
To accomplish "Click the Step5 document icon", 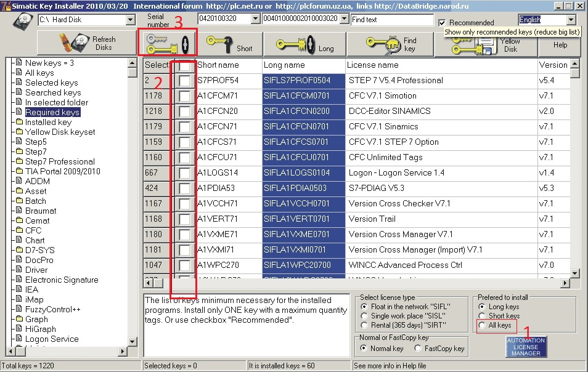I will 19,141.
